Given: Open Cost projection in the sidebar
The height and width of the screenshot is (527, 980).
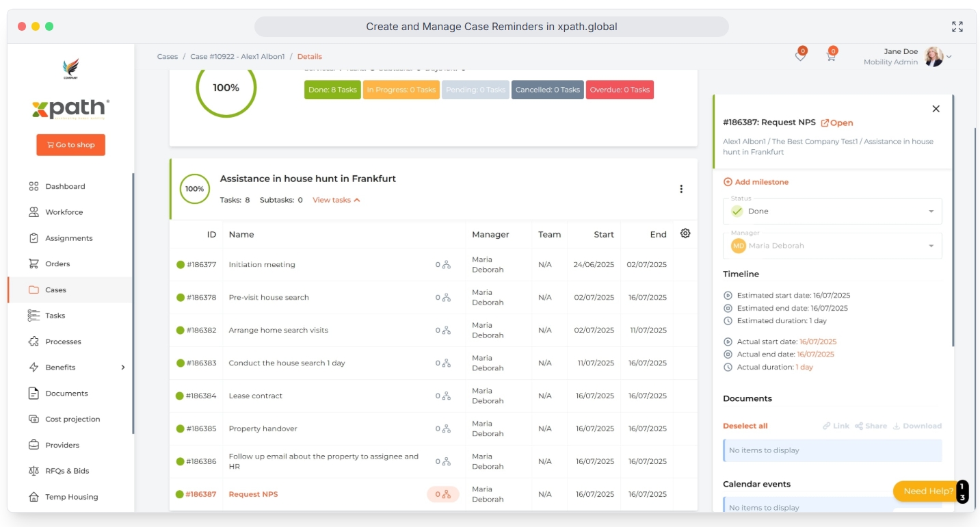Looking at the screenshot, I should [72, 419].
